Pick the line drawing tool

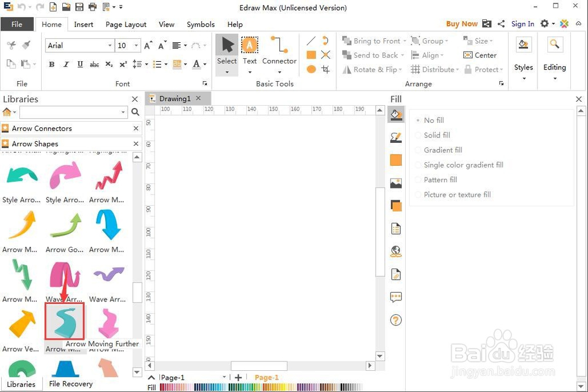311,41
